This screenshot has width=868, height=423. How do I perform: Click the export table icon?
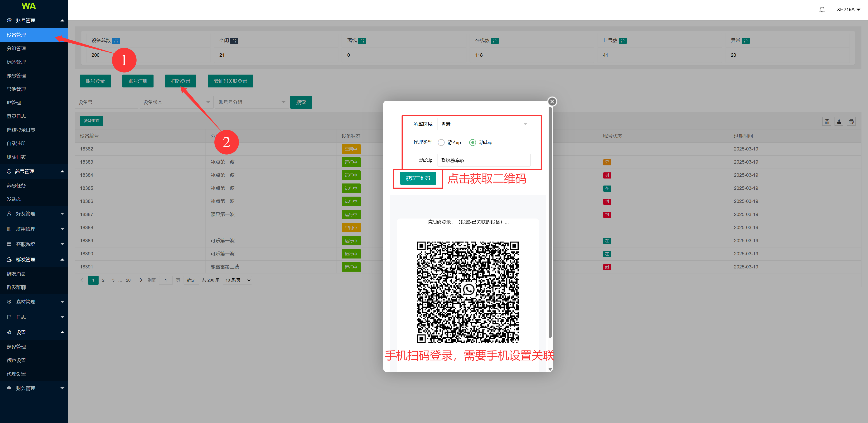coord(839,122)
